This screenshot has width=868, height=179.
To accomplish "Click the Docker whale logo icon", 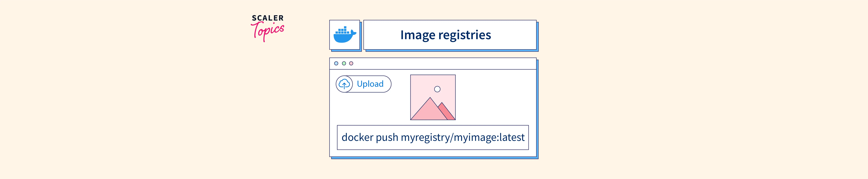I will (x=344, y=35).
